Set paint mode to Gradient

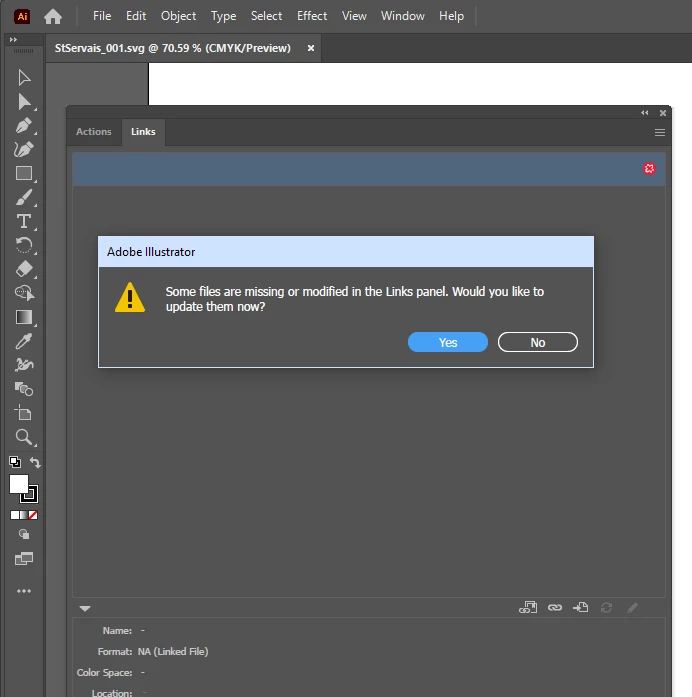[24, 515]
